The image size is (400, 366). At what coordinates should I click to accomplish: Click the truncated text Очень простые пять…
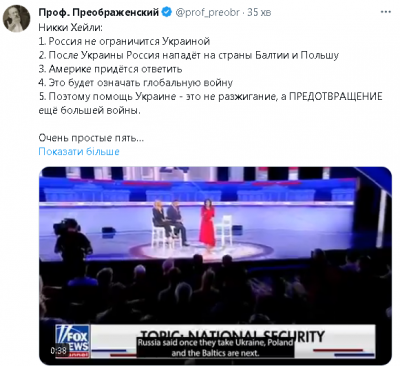(91, 137)
